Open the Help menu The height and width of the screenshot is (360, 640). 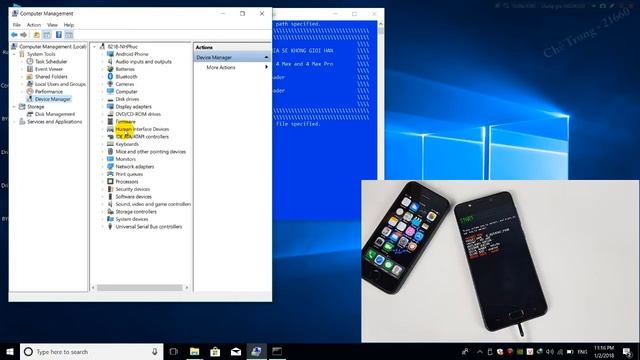69,25
